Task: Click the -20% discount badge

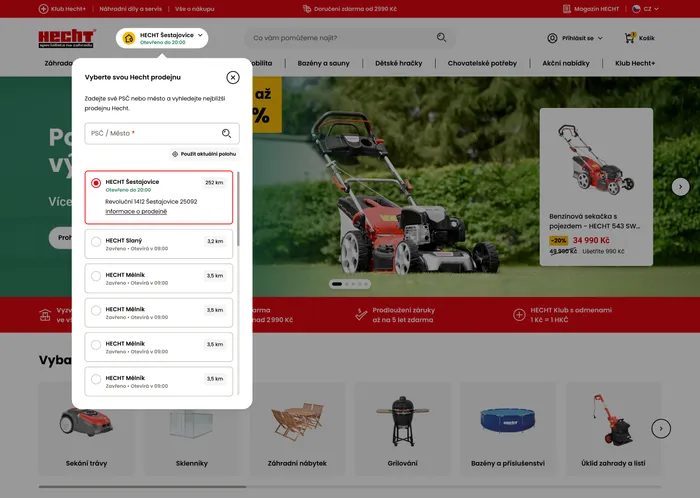Action: [x=558, y=241]
